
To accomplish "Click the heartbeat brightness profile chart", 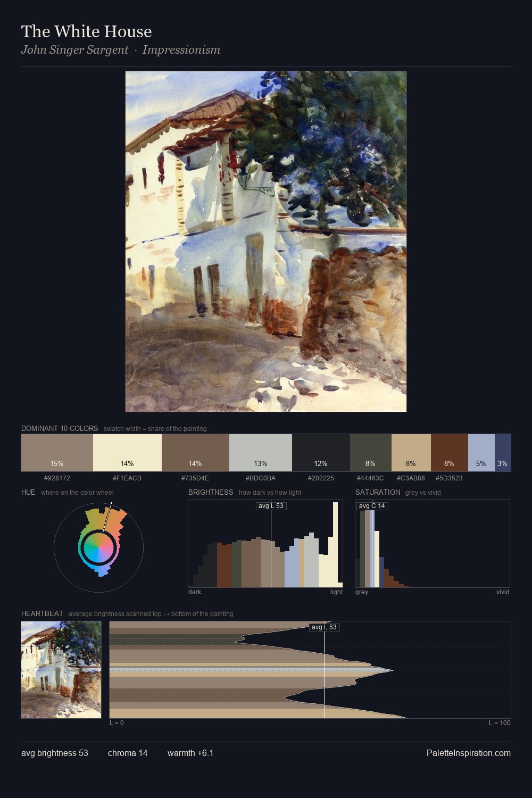I will [310, 670].
